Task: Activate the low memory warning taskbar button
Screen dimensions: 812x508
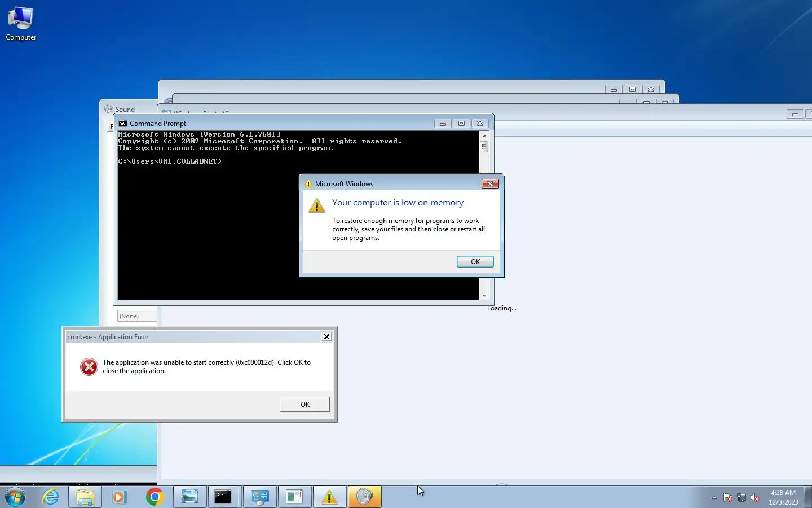Action: click(329, 497)
